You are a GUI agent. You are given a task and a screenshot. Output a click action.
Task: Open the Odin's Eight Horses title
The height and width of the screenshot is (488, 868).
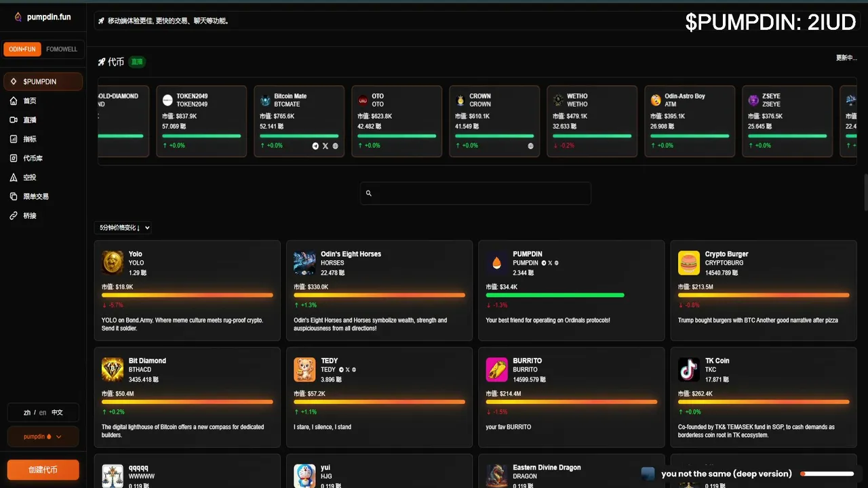pos(351,254)
